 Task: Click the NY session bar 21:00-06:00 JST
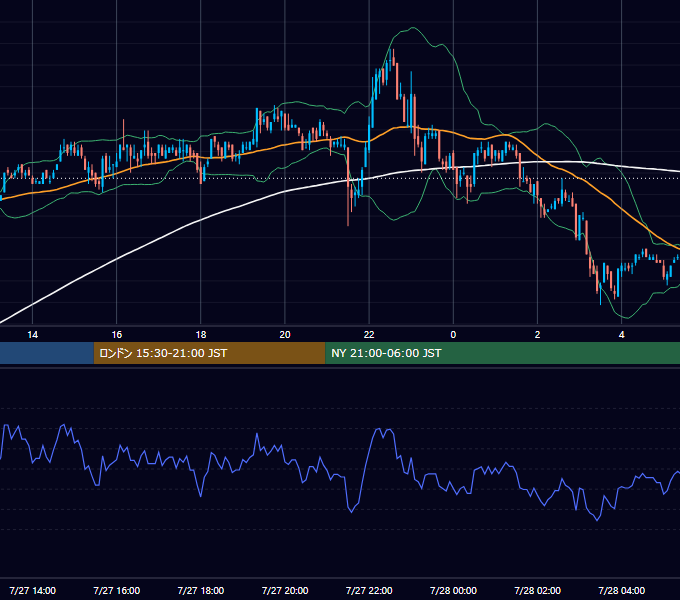point(503,353)
